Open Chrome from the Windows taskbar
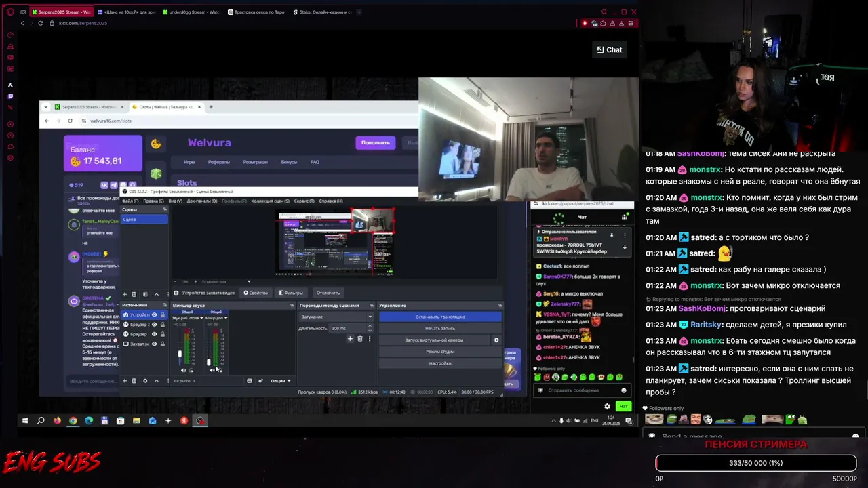This screenshot has height=488, width=868. pyautogui.click(x=73, y=421)
